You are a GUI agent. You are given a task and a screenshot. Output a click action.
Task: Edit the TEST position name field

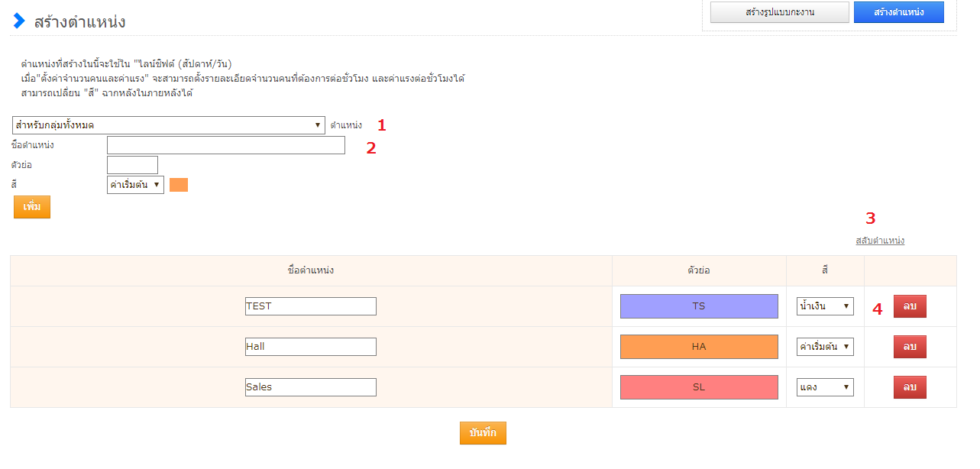pyautogui.click(x=311, y=306)
